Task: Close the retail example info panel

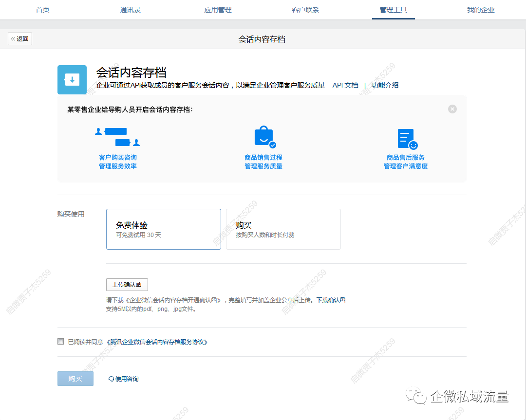Action: pyautogui.click(x=452, y=109)
